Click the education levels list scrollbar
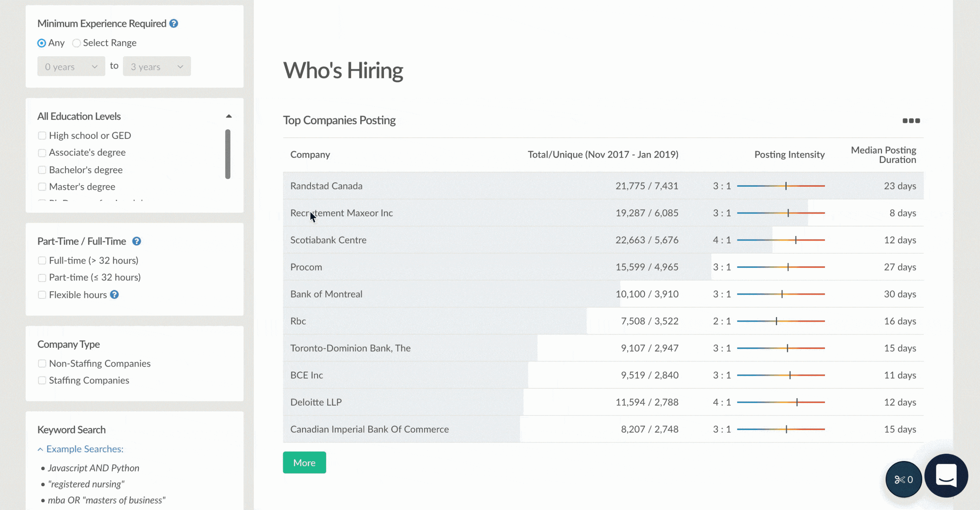The image size is (980, 510). [228, 154]
